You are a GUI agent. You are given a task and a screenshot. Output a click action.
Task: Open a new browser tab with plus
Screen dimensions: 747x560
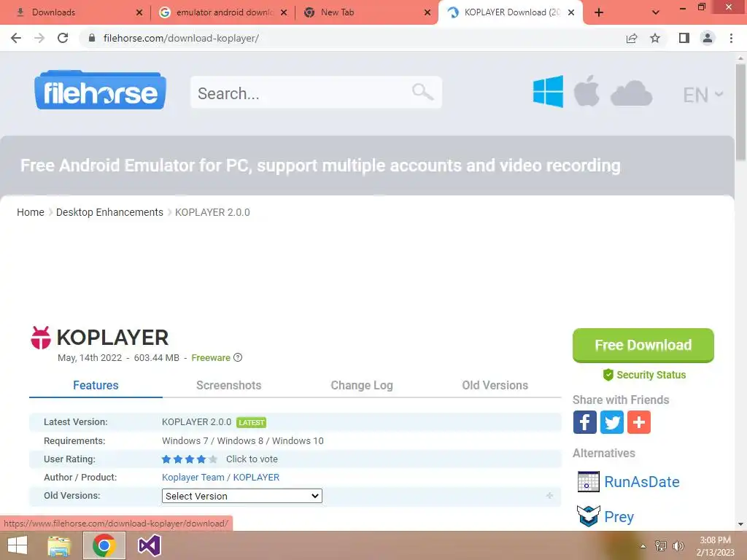(x=599, y=12)
